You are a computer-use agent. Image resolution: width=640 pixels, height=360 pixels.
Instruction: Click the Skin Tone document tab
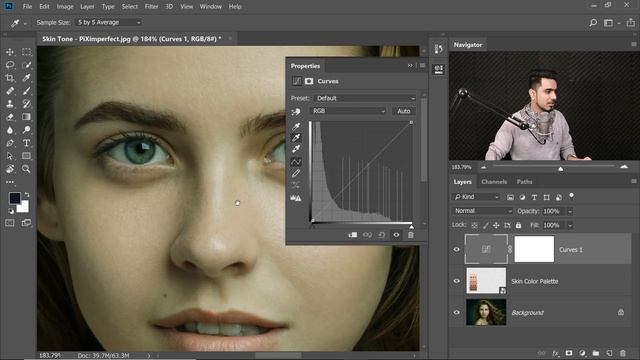131,39
